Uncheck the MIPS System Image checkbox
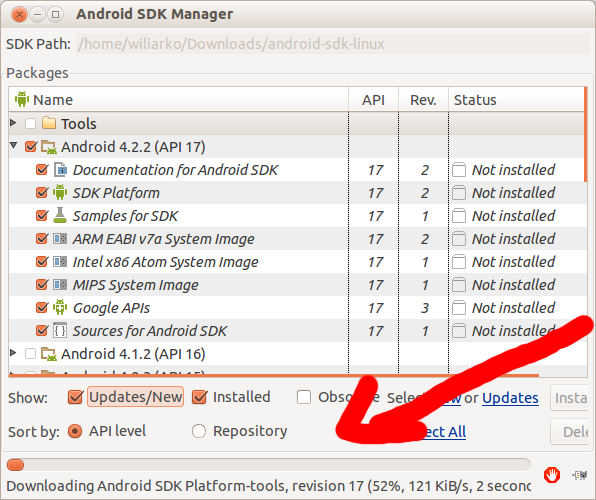This screenshot has height=500, width=596. 42,284
